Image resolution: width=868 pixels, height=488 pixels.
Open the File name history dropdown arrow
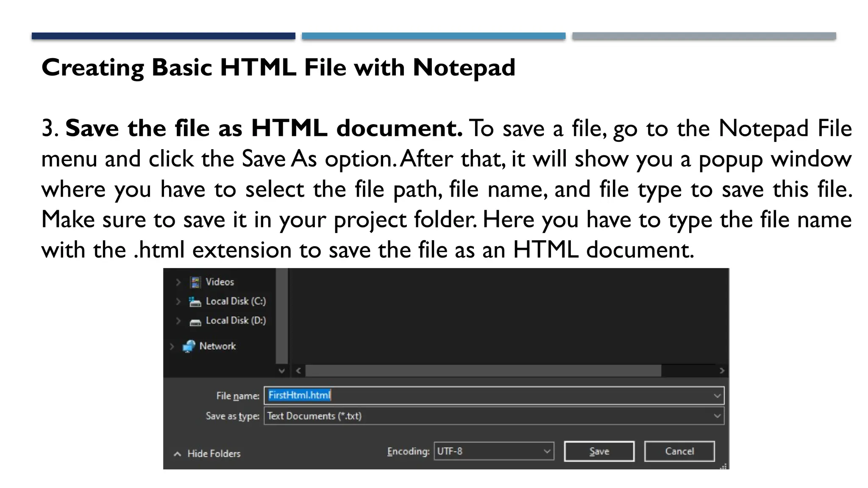coord(717,396)
